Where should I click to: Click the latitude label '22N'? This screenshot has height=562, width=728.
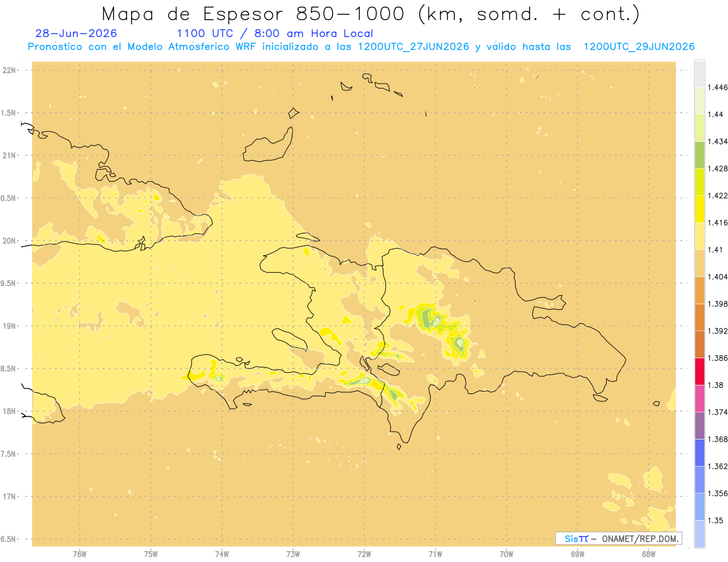click(9, 70)
